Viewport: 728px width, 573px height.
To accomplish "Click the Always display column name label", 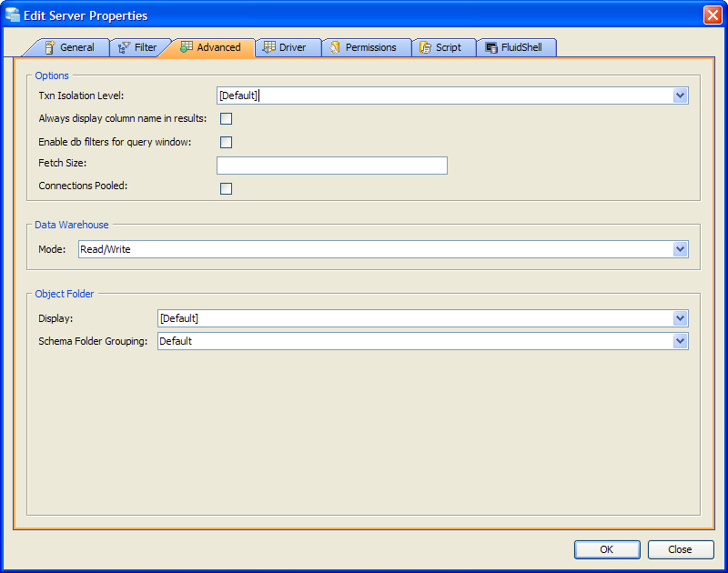I will pos(123,118).
